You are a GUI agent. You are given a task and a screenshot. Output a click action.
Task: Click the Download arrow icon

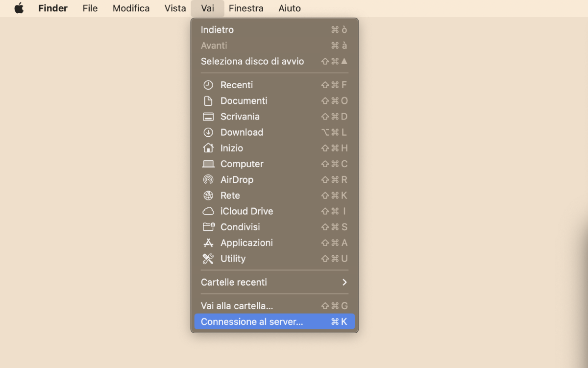(208, 132)
